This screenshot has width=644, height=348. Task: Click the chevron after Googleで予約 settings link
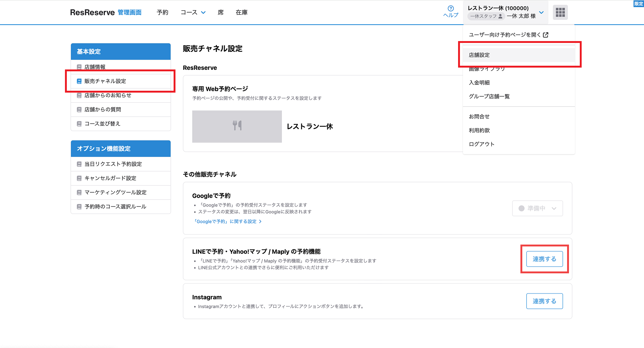tap(260, 221)
